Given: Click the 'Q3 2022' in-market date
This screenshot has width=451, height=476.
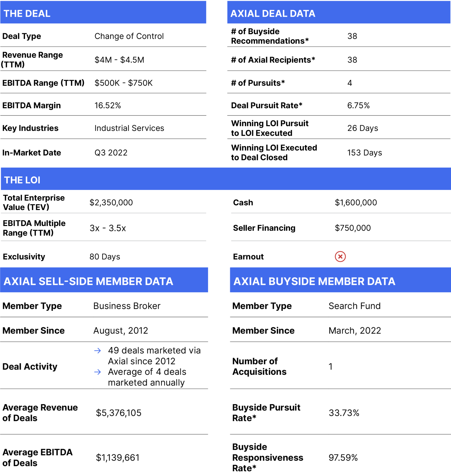Looking at the screenshot, I should tap(111, 153).
